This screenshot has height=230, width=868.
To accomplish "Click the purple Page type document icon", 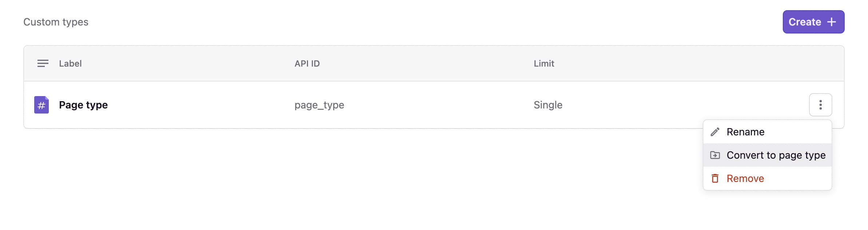I will 41,105.
